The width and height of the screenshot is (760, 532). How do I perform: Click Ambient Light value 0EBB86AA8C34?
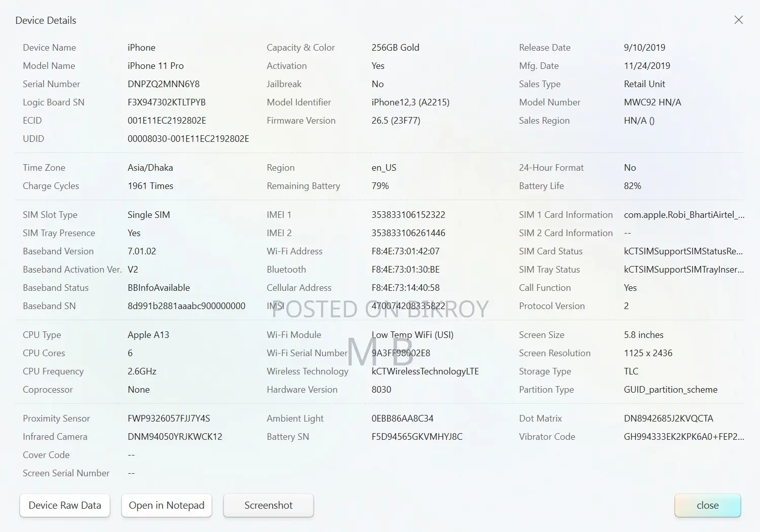pyautogui.click(x=402, y=419)
